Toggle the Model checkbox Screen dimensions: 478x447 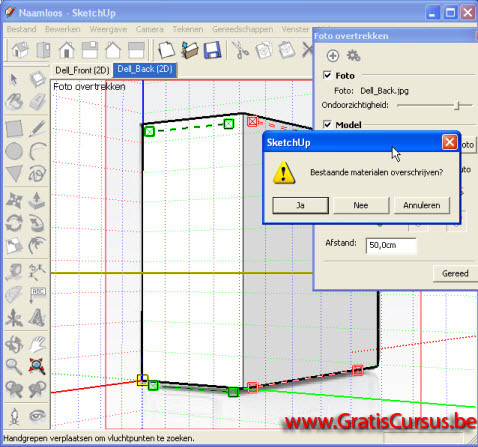pos(327,125)
